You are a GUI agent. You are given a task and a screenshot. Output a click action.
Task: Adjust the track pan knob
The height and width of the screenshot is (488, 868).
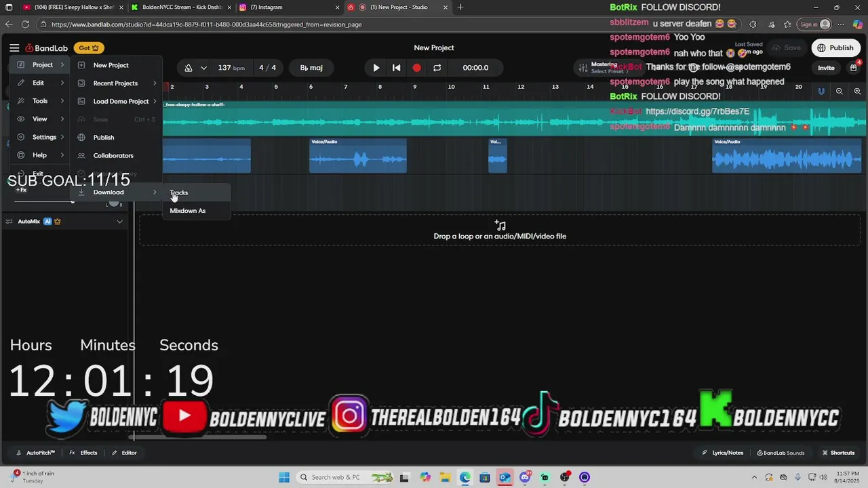coord(114,203)
